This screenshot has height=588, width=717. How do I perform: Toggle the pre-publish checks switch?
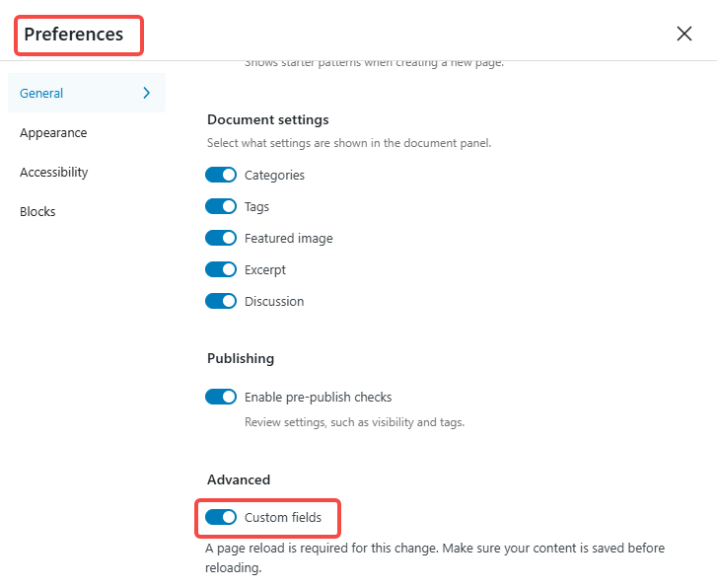click(x=221, y=397)
